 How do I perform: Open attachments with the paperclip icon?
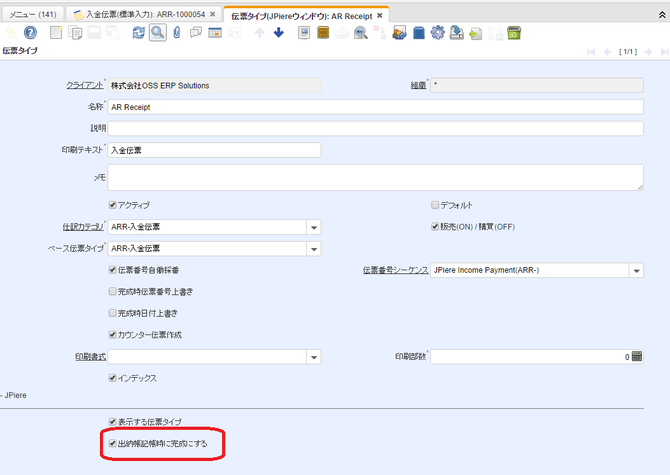(x=177, y=32)
